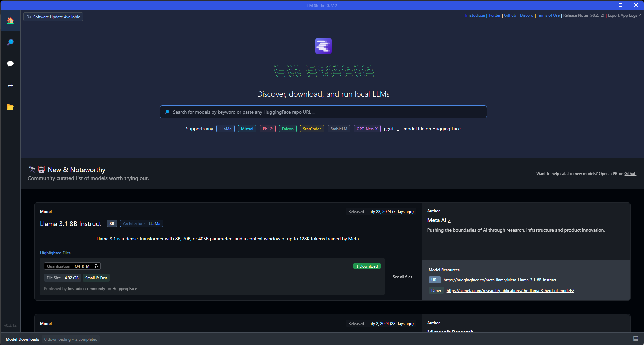
Task: Click '0 downloading • 2 completed' status
Action: coord(71,339)
